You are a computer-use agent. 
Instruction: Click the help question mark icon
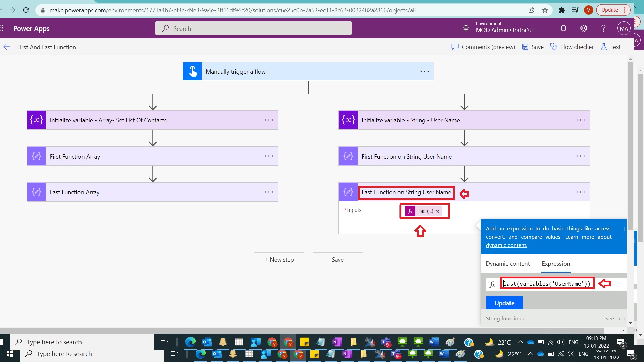coord(603,28)
